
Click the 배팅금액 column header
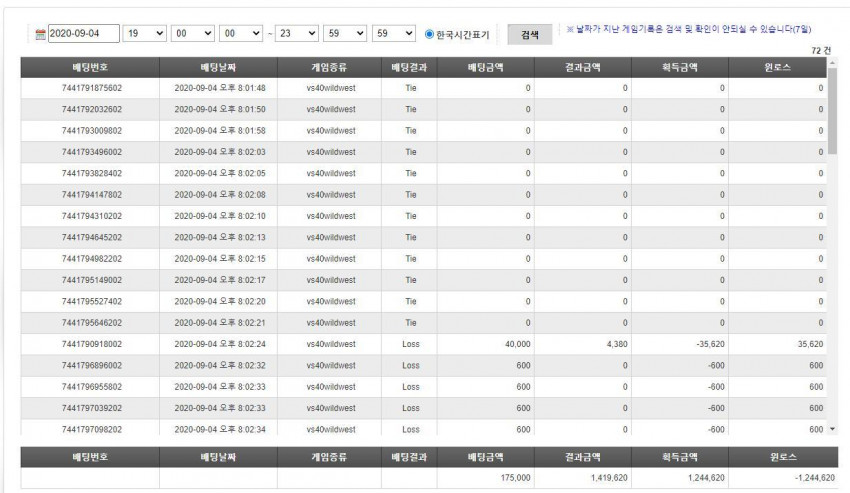(x=486, y=67)
